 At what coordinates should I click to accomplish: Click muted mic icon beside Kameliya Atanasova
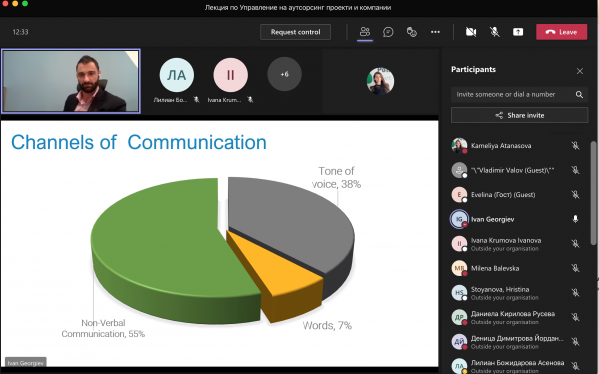[x=575, y=146]
